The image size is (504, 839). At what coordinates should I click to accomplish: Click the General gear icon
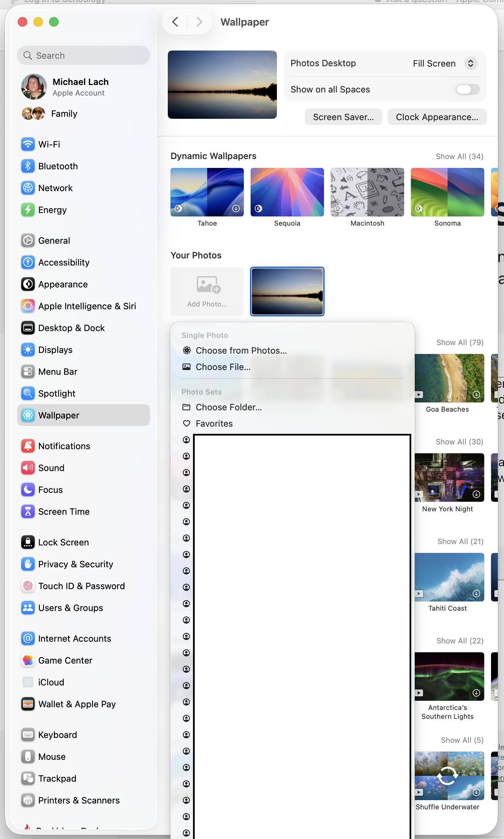pos(28,241)
